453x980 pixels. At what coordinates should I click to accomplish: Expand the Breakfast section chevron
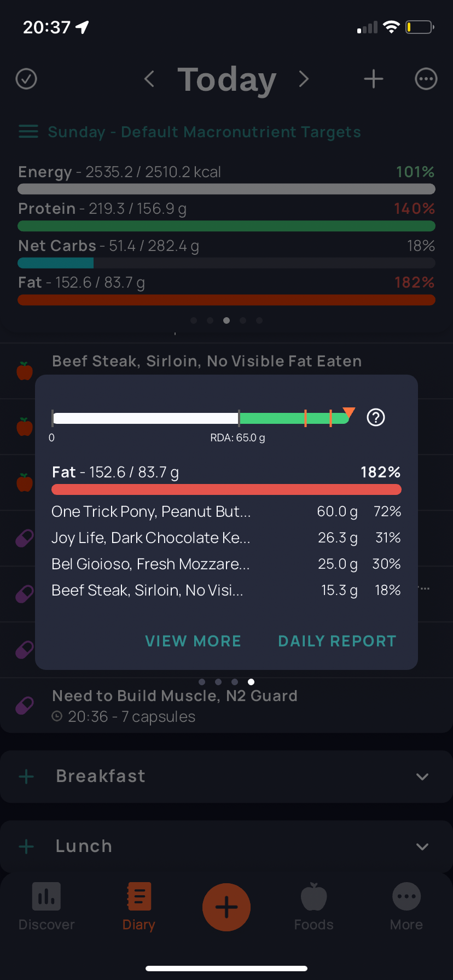click(422, 777)
